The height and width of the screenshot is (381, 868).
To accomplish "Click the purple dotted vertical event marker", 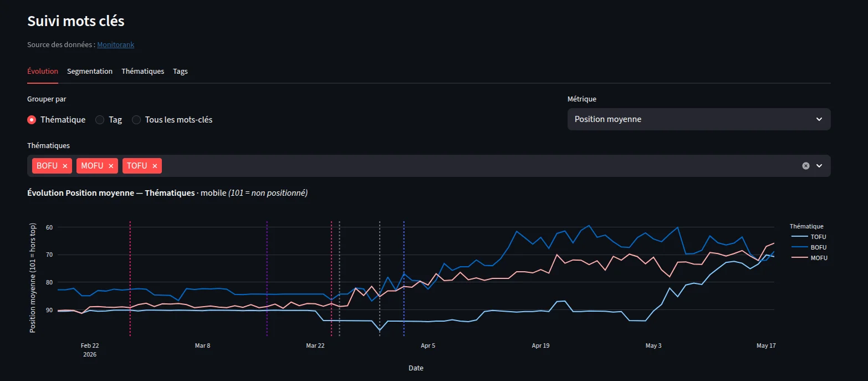I will pos(267,278).
